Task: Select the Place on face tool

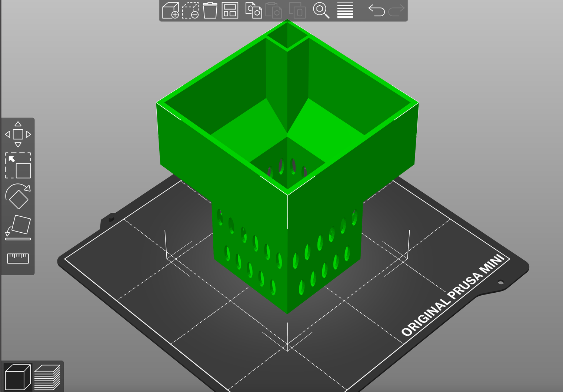Action: click(18, 227)
